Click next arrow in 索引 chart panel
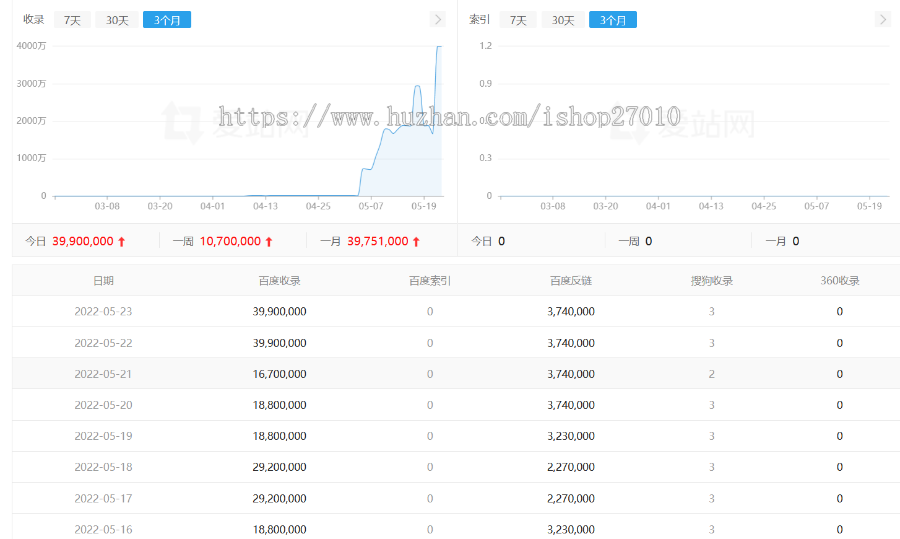 point(883,20)
